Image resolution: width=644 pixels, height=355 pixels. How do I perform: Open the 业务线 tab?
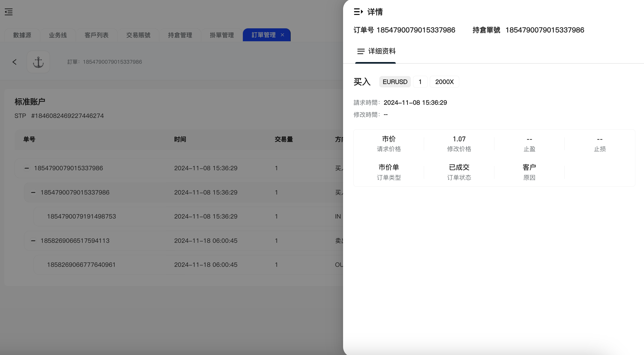click(x=58, y=35)
